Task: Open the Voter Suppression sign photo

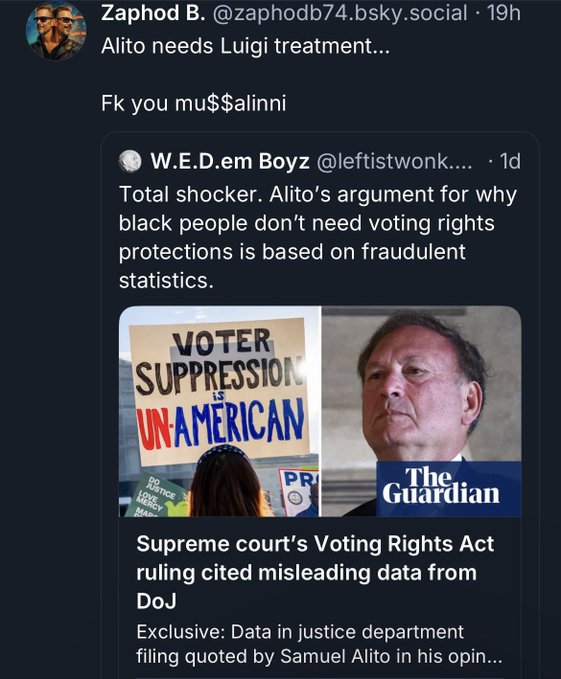Action: [x=219, y=411]
